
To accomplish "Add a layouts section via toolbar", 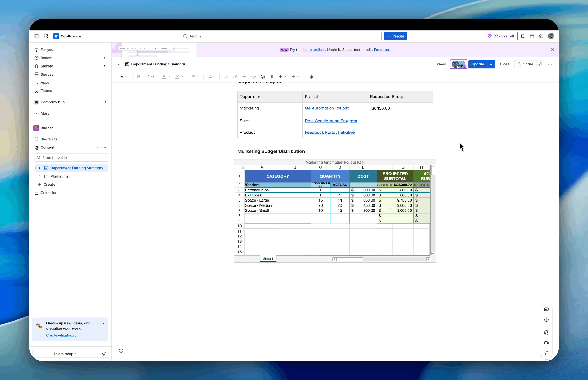I will (x=272, y=77).
